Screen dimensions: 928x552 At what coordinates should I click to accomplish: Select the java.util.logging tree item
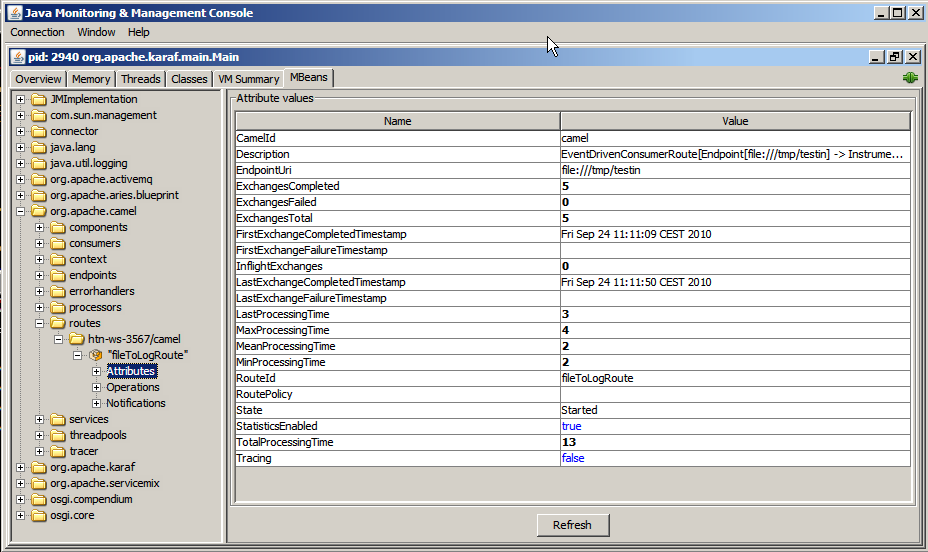(x=88, y=163)
